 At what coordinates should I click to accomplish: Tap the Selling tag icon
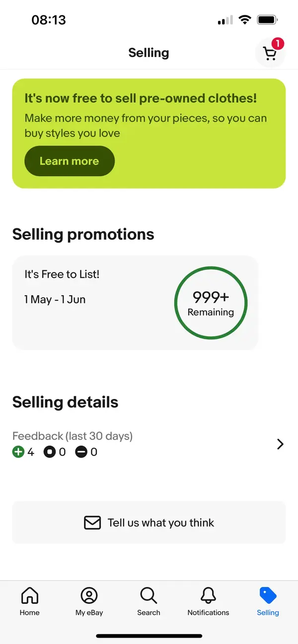pos(268,595)
